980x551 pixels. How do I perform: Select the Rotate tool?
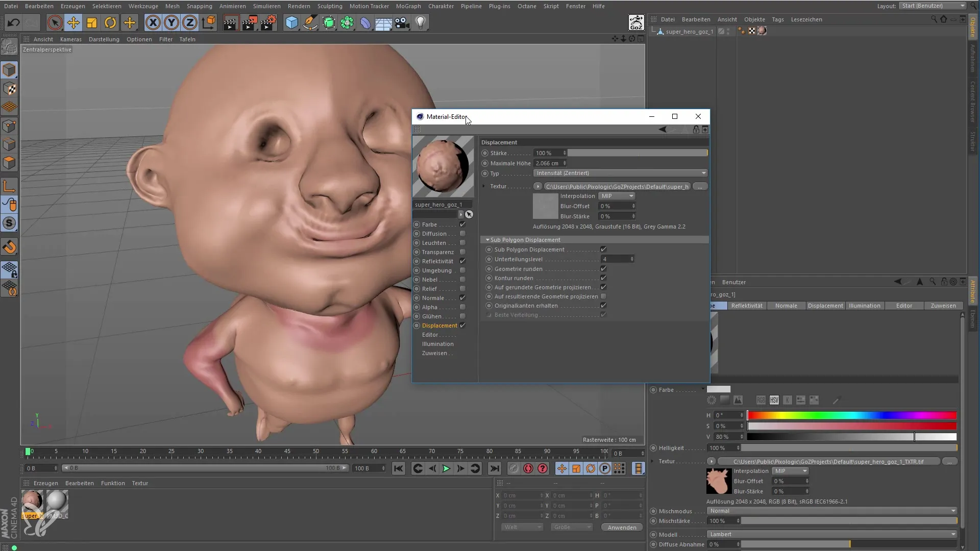(x=110, y=22)
